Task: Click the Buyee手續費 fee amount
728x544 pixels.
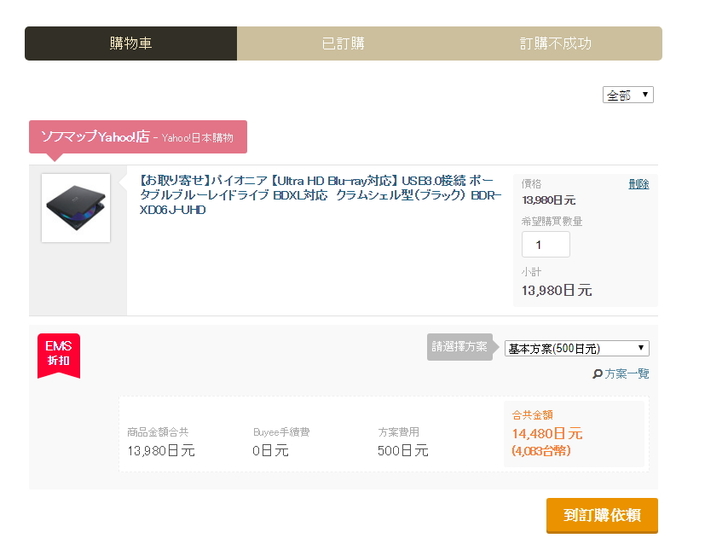Action: click(270, 451)
